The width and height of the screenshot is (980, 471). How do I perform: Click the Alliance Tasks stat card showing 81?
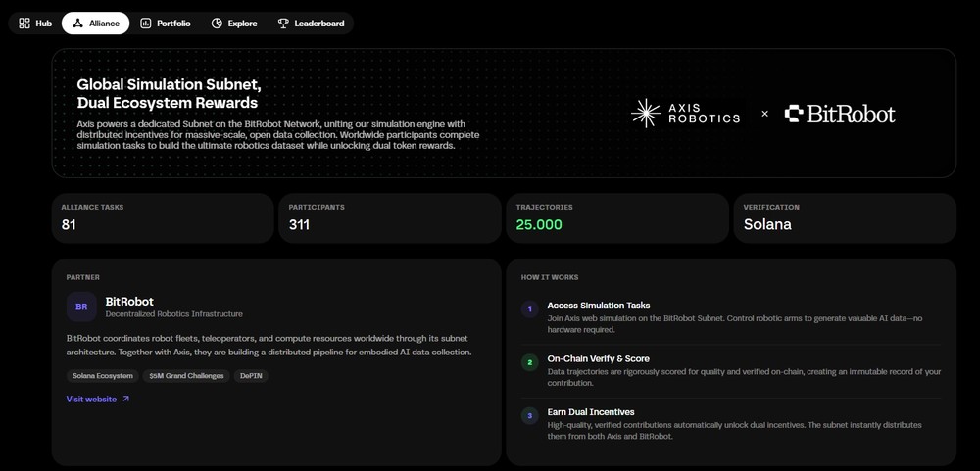(163, 218)
